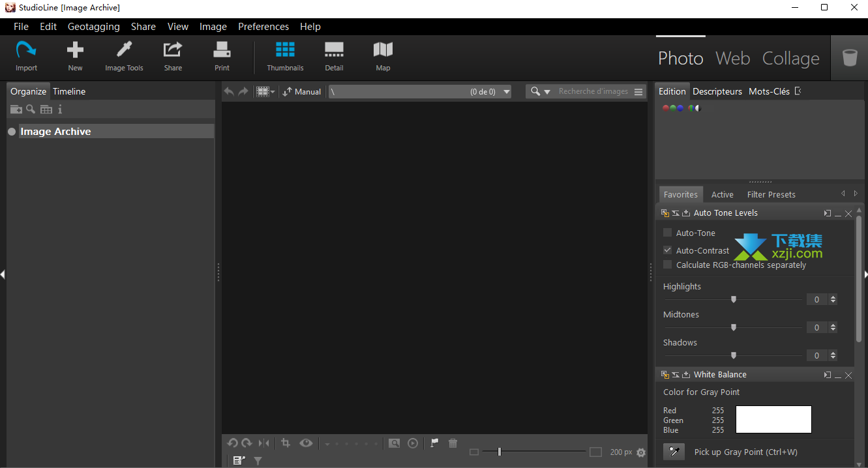Click the Import toolbar icon
868x468 pixels.
click(x=26, y=56)
